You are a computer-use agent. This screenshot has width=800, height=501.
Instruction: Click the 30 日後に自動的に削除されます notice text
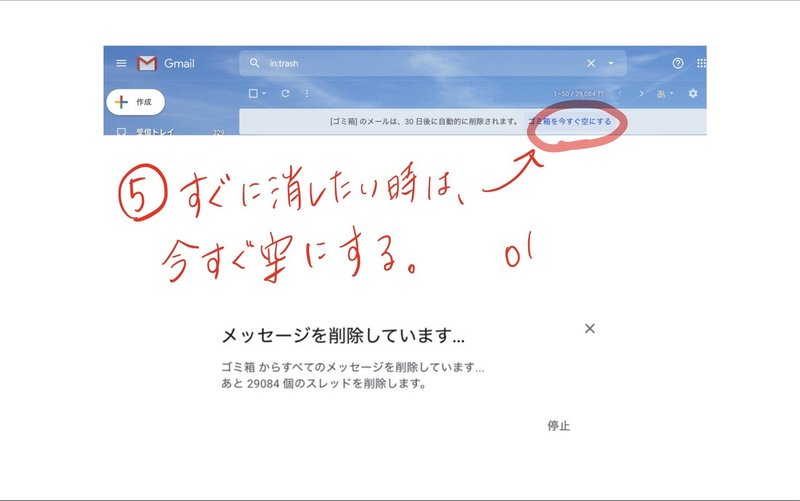click(423, 121)
